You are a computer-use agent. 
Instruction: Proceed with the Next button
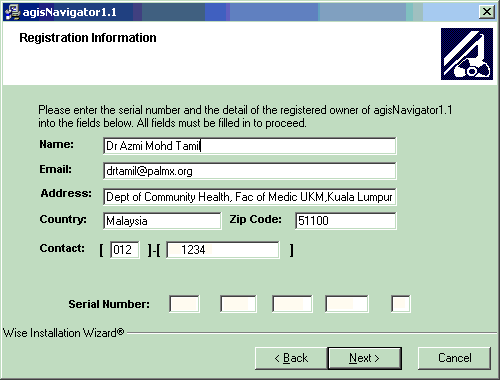click(x=364, y=358)
